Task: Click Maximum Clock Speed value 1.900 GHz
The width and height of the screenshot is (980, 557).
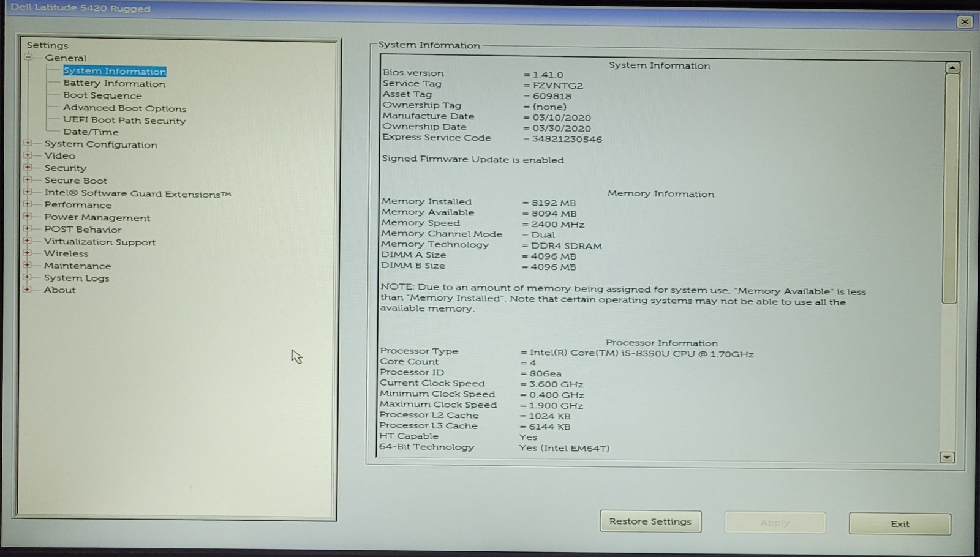Action: point(556,405)
